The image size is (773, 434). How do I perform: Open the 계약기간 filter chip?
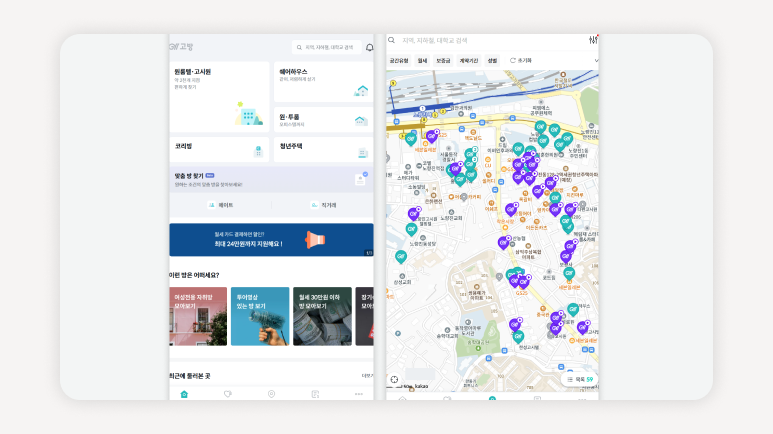coord(469,61)
